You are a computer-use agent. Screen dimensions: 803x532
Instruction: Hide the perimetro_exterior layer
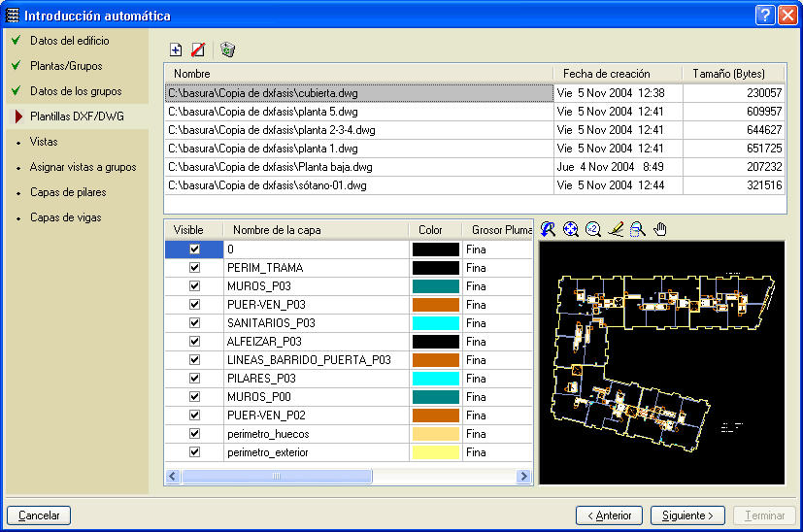point(194,452)
